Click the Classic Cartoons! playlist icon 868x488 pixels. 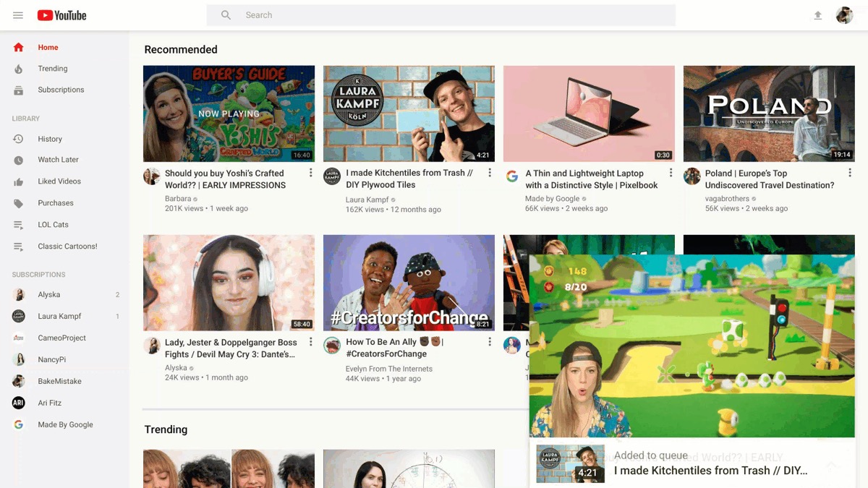(x=19, y=247)
